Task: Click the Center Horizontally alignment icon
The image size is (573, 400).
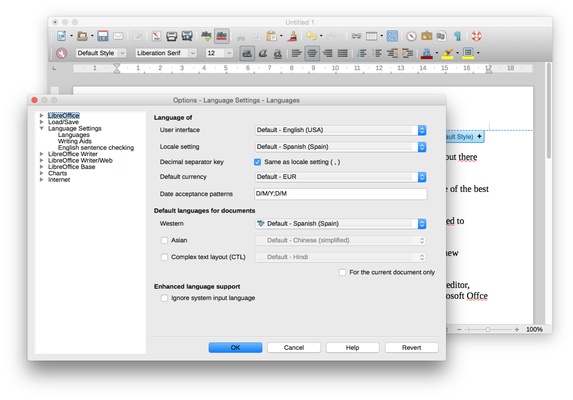Action: pos(312,53)
